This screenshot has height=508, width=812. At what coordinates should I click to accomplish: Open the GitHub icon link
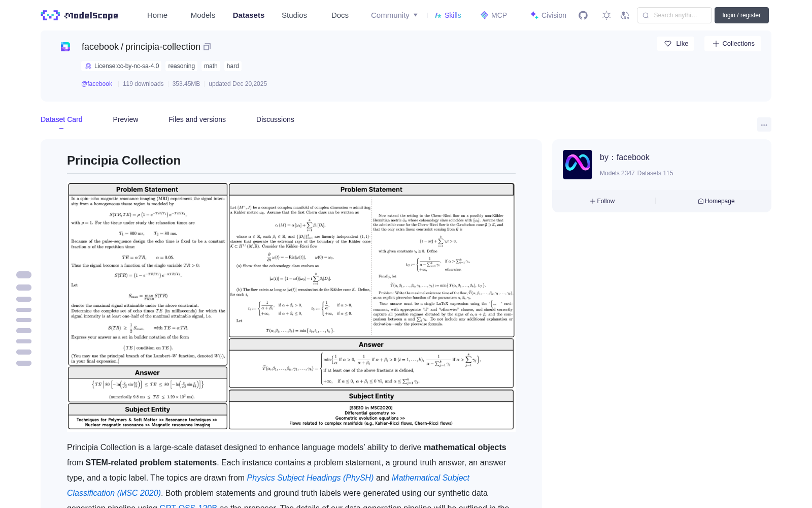(x=583, y=15)
